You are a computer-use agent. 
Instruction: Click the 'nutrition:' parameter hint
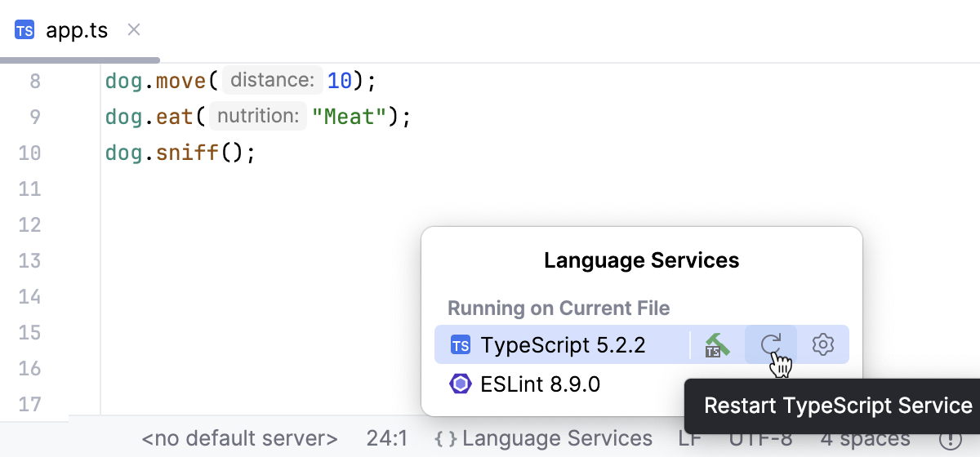pyautogui.click(x=258, y=117)
